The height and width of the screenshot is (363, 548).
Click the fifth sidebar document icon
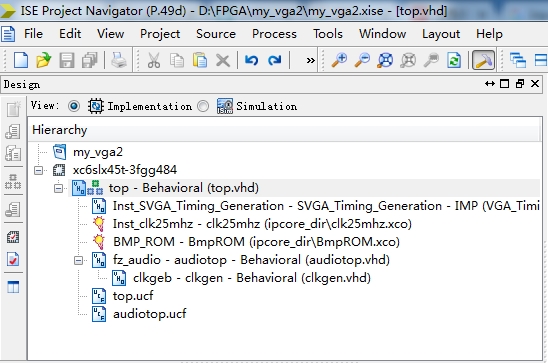tap(13, 209)
